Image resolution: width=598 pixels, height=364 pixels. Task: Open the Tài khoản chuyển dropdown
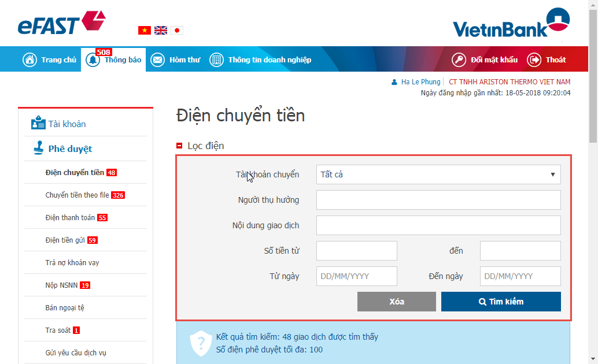pyautogui.click(x=438, y=174)
